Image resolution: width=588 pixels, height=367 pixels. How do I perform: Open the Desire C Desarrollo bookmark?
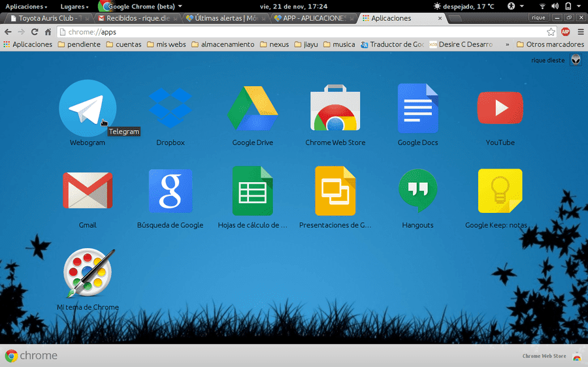pos(461,44)
